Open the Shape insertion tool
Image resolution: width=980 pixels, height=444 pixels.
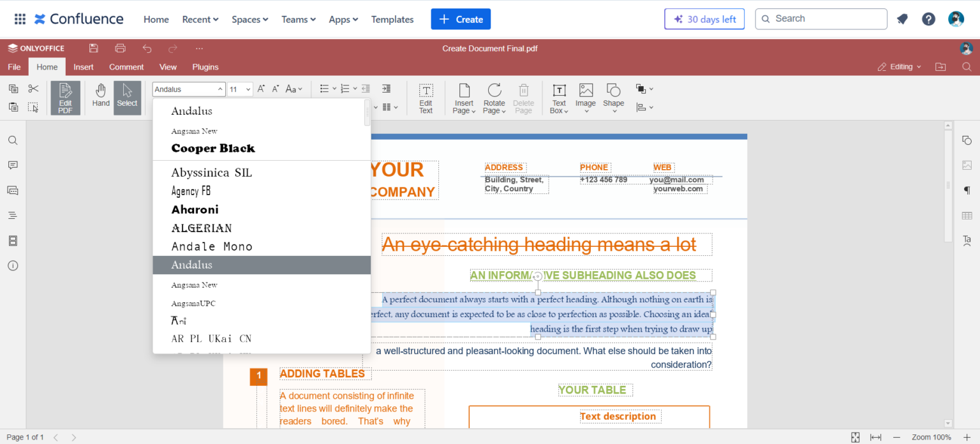point(612,98)
